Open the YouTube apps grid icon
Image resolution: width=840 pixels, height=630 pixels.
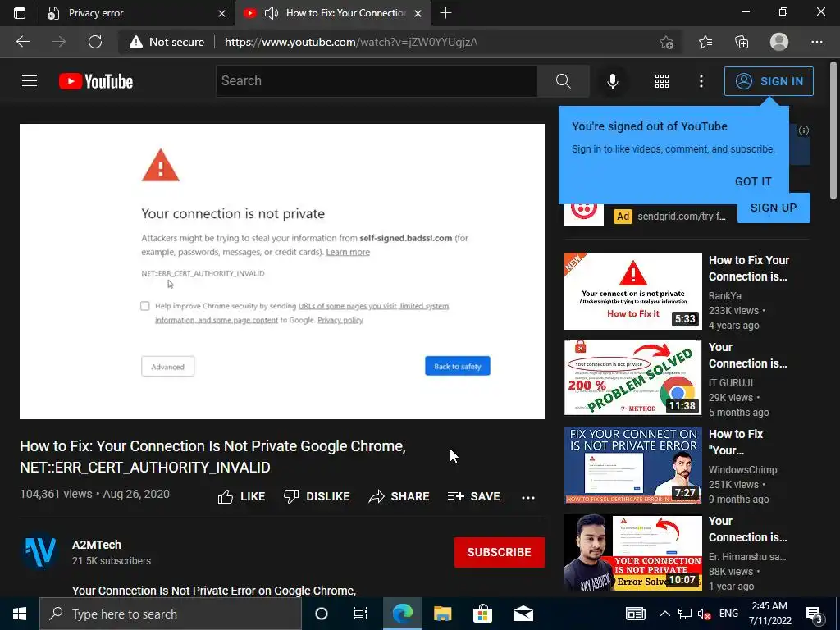[662, 81]
